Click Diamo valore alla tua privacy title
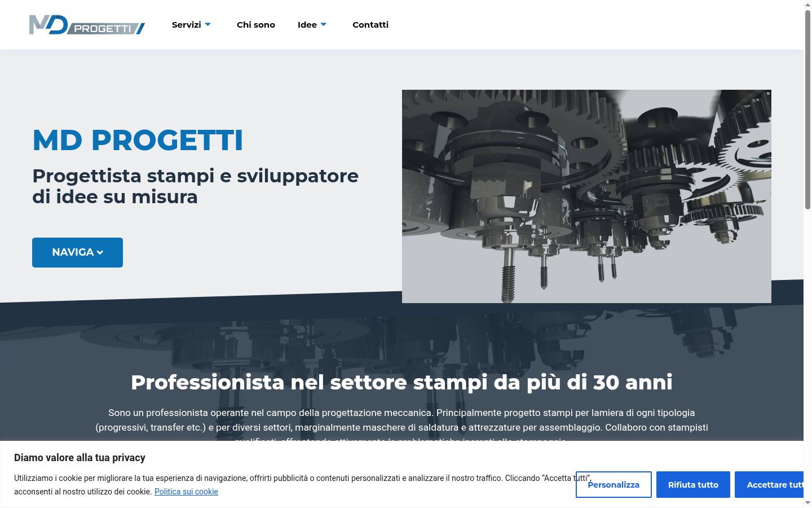This screenshot has height=508, width=812. pos(80,458)
